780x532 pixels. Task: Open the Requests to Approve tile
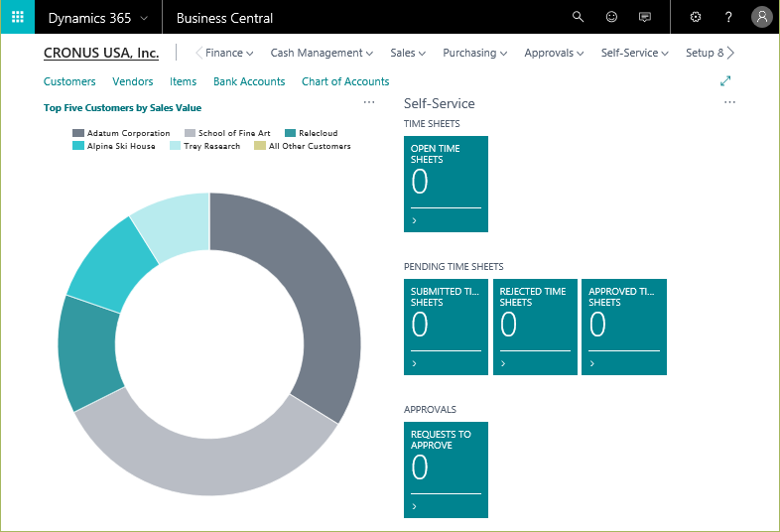coord(446,469)
